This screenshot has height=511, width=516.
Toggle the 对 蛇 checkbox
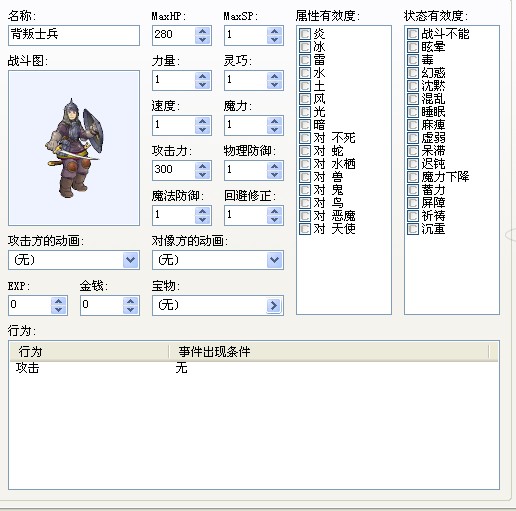305,151
